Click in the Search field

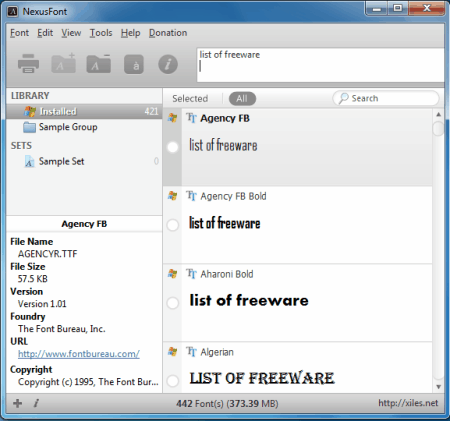click(386, 98)
